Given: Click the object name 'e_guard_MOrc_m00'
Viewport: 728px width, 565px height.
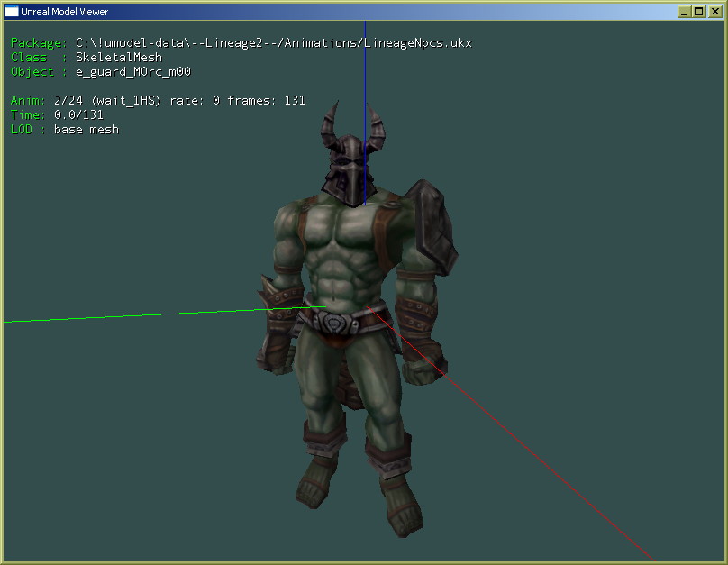Looking at the screenshot, I should point(133,72).
